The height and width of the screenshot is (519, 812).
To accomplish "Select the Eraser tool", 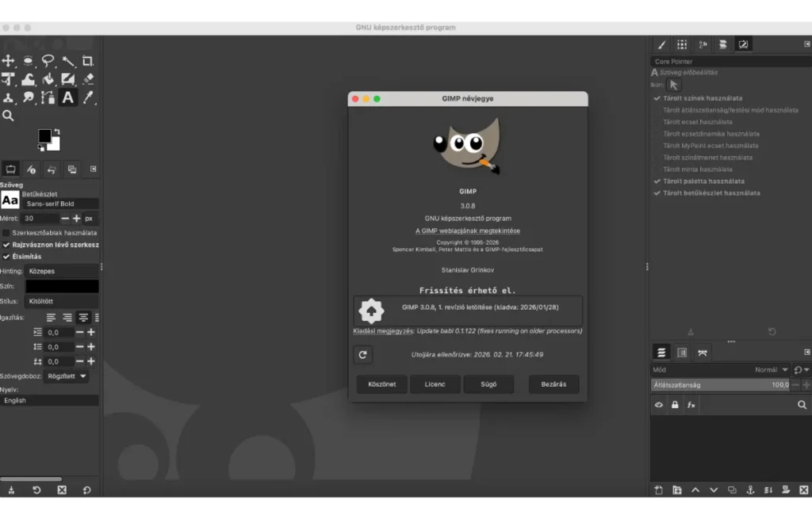I will [87, 79].
